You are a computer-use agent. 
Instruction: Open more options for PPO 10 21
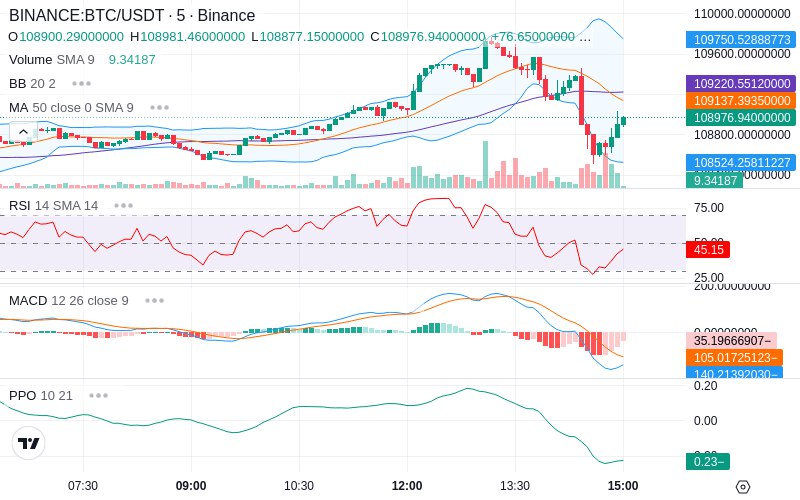pos(98,395)
